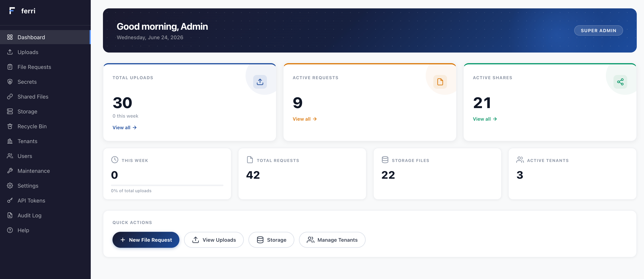Click the clock icon beside This Week
Viewport: 644px width, 279px height.
point(115,160)
